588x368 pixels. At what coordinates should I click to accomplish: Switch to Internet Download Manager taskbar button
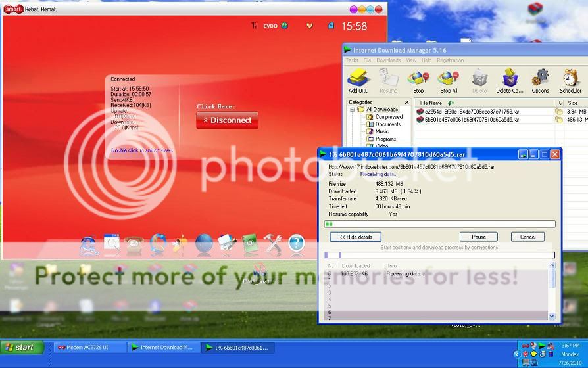pos(163,348)
